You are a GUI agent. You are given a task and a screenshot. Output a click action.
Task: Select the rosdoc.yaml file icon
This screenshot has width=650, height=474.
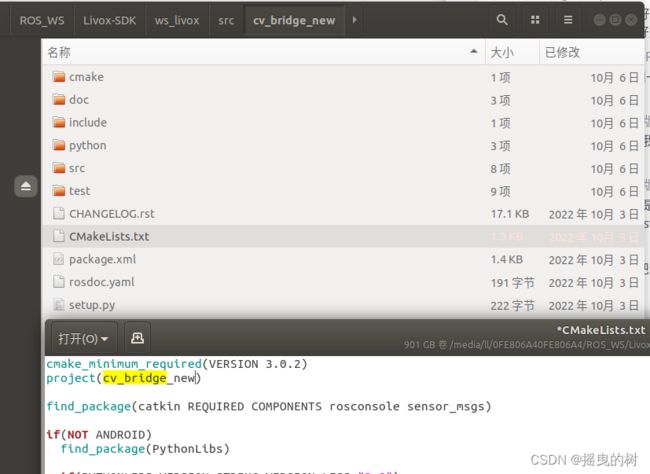coord(59,282)
